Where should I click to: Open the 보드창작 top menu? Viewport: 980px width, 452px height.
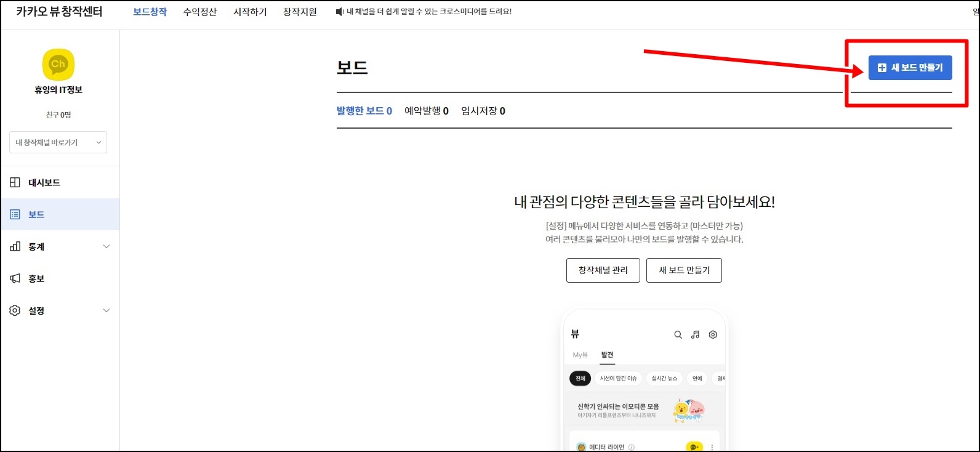[150, 12]
